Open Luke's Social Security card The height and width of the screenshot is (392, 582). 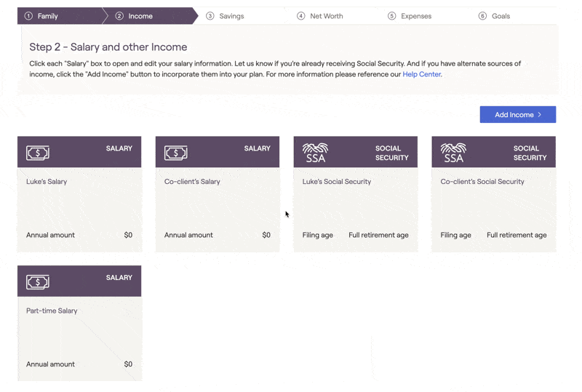click(356, 194)
